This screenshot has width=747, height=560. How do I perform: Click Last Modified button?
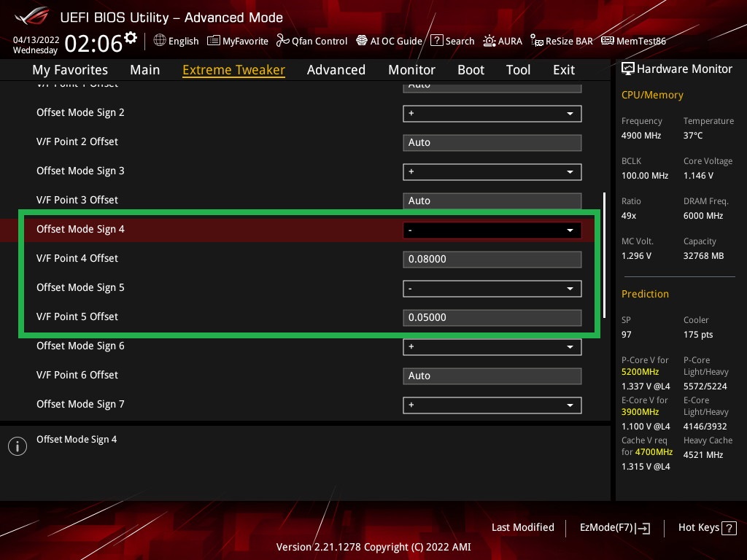(522, 527)
